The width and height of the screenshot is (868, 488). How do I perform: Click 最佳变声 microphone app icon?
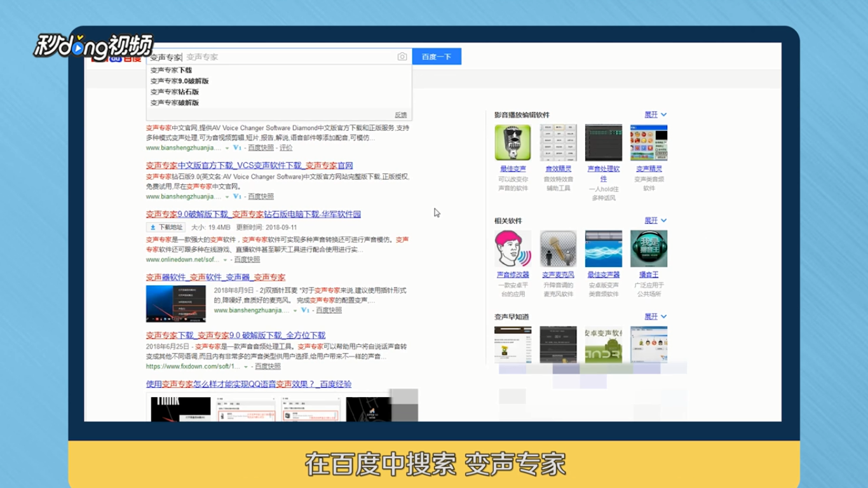(x=513, y=142)
